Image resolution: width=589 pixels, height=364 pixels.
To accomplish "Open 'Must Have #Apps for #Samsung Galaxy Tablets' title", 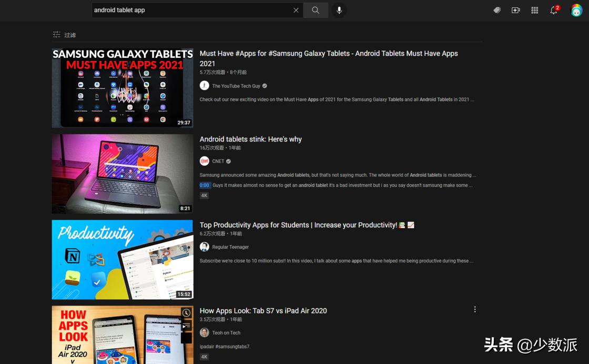I will click(329, 58).
